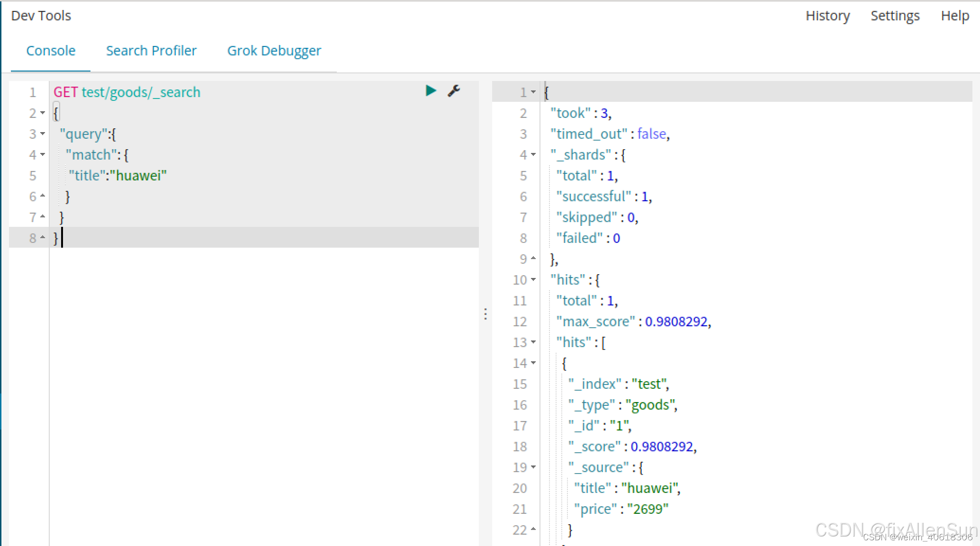Open the History panel
The height and width of the screenshot is (546, 980).
[827, 16]
